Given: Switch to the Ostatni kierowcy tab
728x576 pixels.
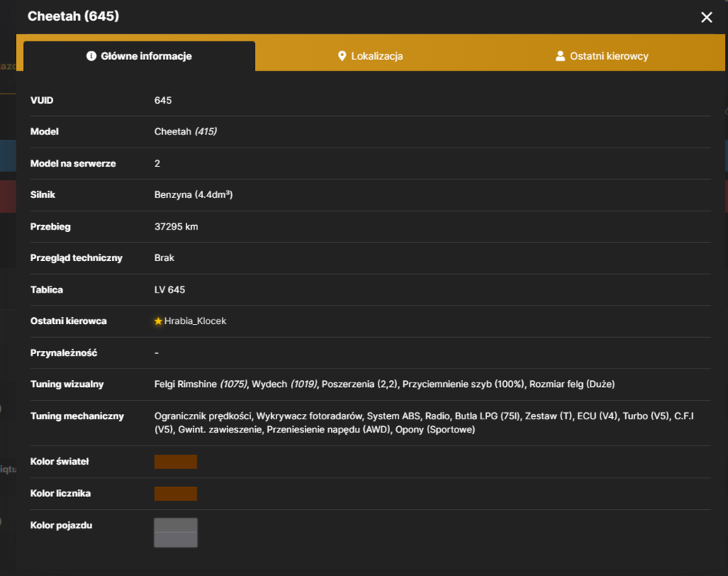Looking at the screenshot, I should click(x=602, y=56).
